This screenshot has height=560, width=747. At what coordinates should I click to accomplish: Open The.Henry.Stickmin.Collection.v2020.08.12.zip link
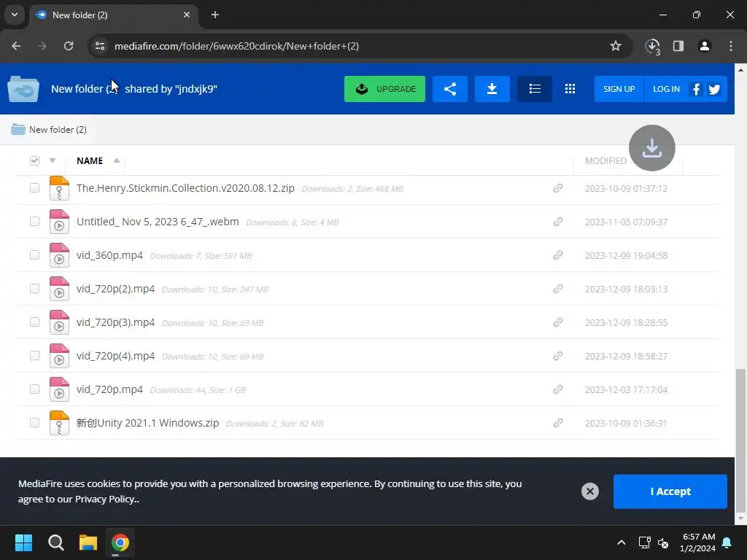click(185, 188)
